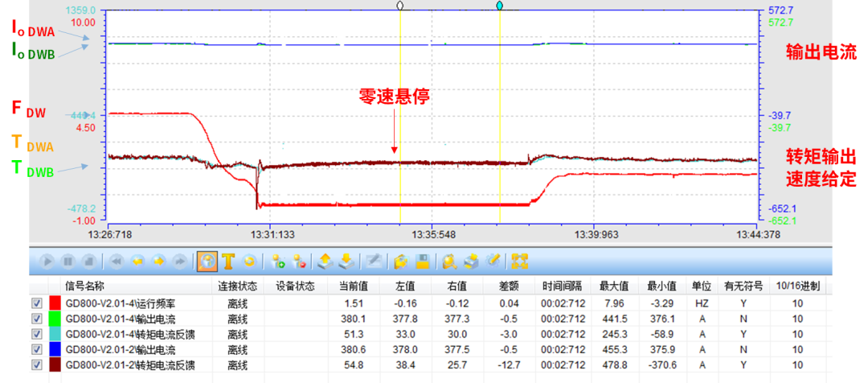Toggle checkbox for GD800-V2.01-2 输出电流

point(36,349)
